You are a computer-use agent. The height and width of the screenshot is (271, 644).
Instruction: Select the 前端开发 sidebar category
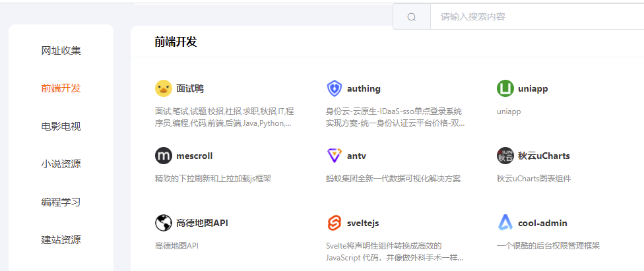tap(61, 88)
